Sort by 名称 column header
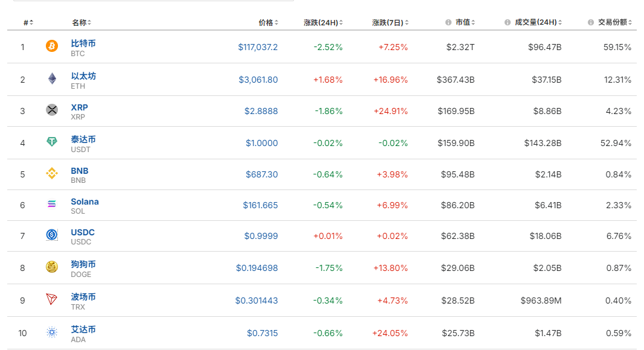Viewport: 644px width, 350px height. tap(81, 22)
